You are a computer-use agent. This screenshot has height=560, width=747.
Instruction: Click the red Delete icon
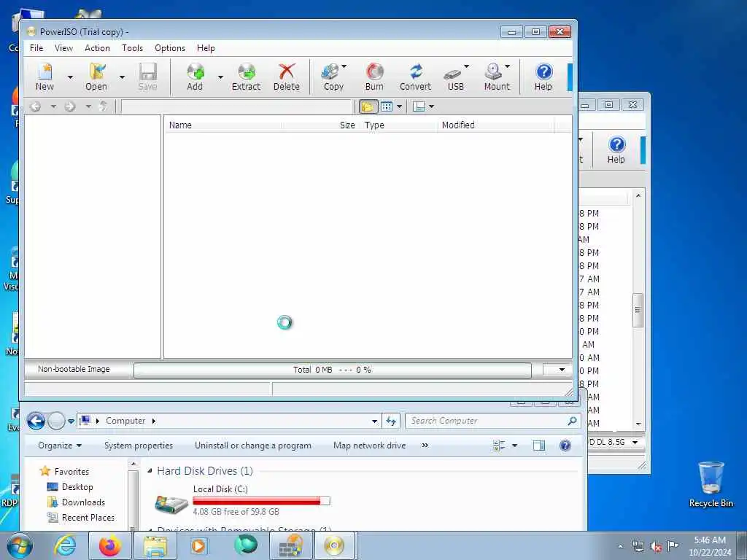(x=286, y=77)
